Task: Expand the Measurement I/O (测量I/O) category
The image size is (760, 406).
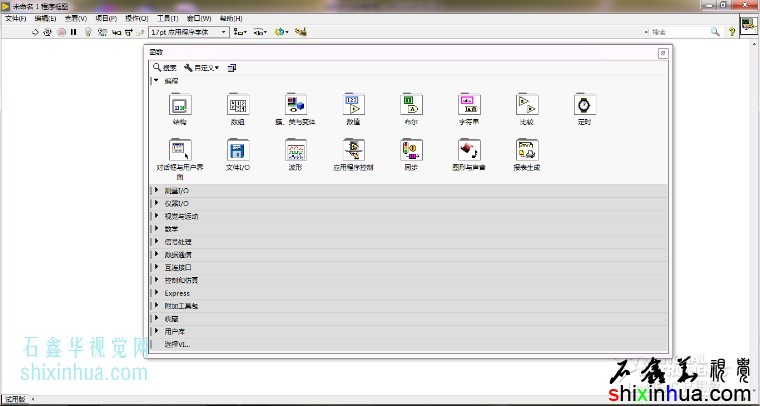Action: tap(156, 190)
